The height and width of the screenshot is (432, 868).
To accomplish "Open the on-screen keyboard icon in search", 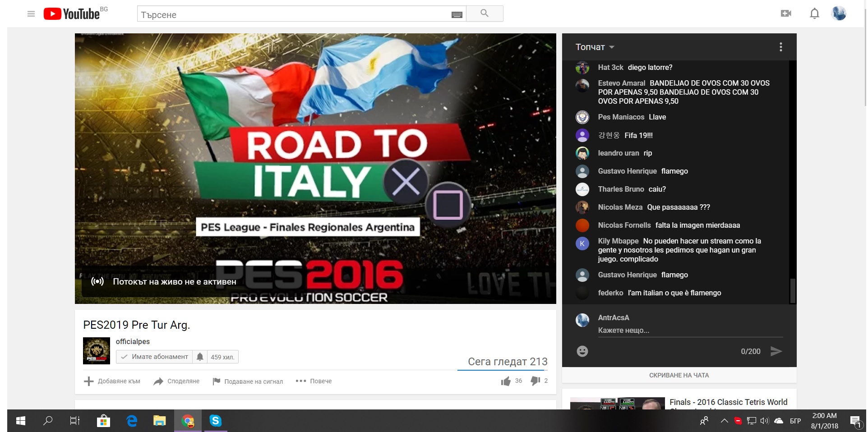I will [457, 15].
